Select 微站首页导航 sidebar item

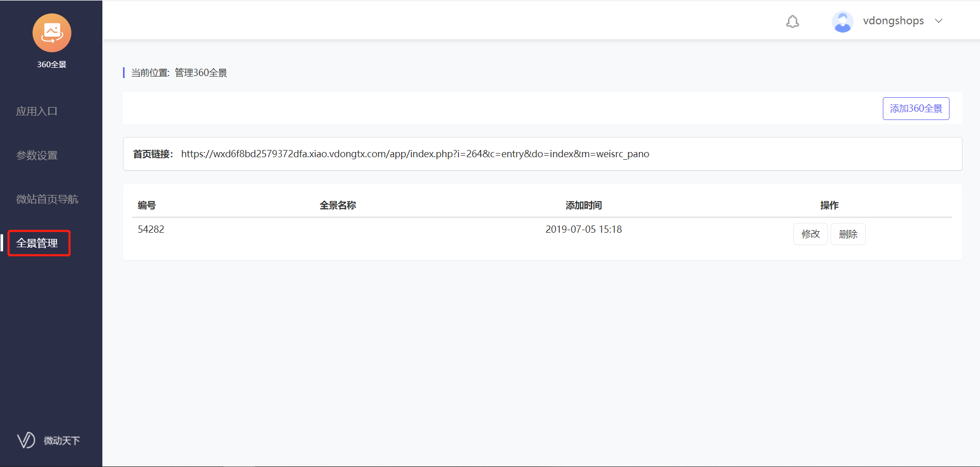(47, 199)
